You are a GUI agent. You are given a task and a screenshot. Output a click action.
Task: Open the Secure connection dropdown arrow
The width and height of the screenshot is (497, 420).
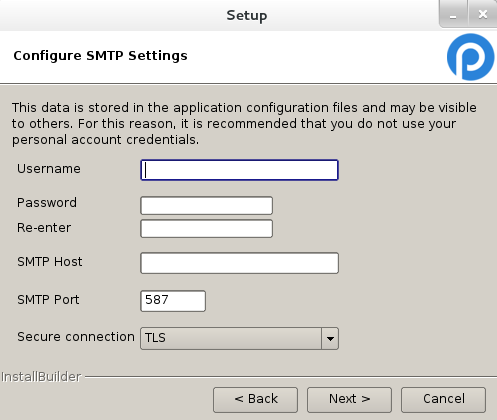coord(330,338)
